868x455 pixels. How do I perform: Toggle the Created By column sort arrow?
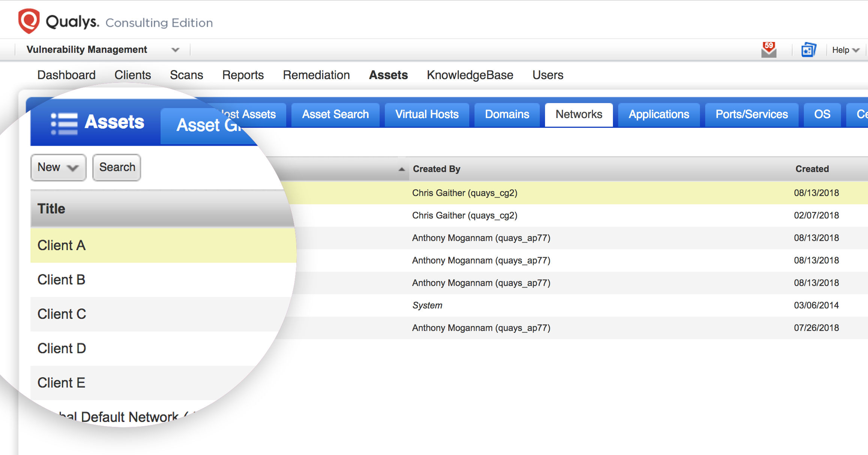pos(401,169)
